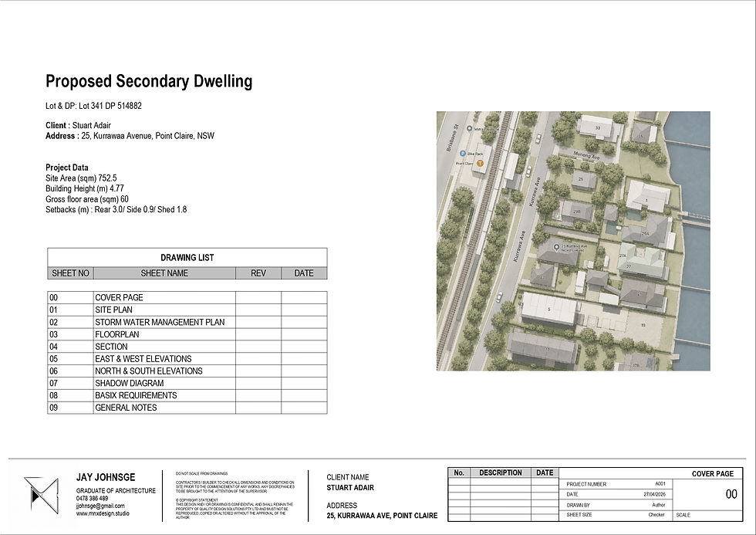
Task: Click the 'SCALE' label in title block
Action: (683, 515)
